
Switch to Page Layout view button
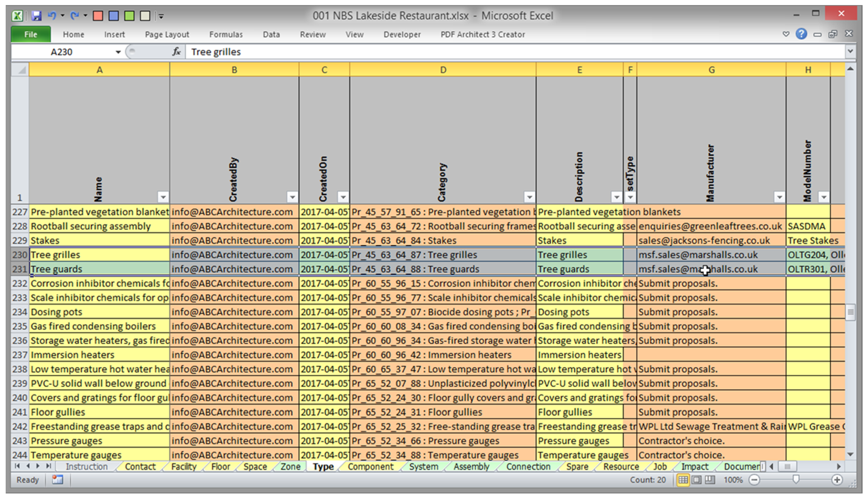pyautogui.click(x=696, y=480)
